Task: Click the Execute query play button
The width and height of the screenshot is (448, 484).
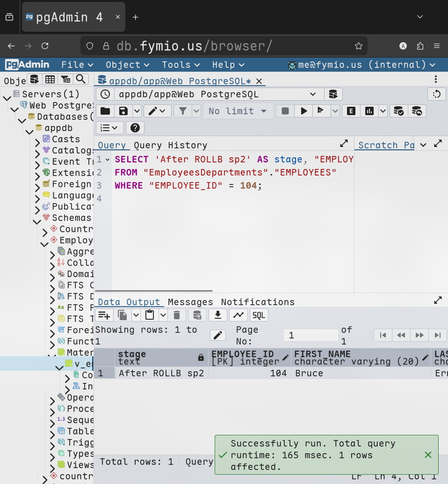Action: 303,111
